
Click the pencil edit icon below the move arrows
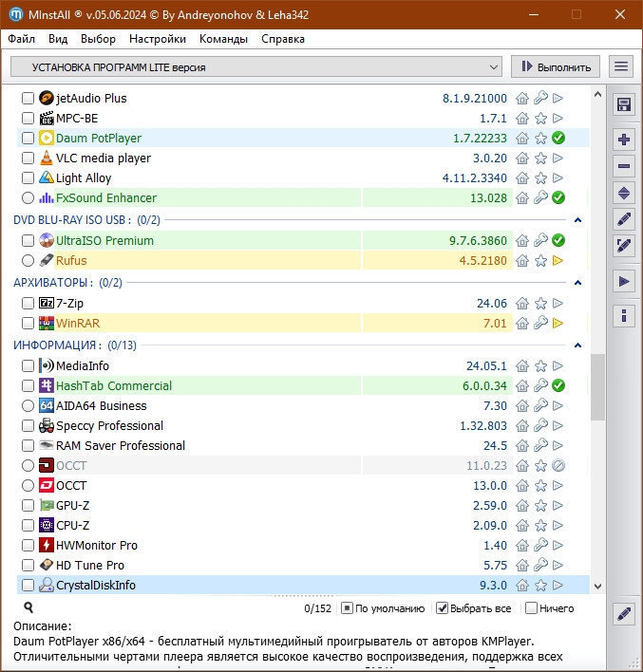pos(624,220)
